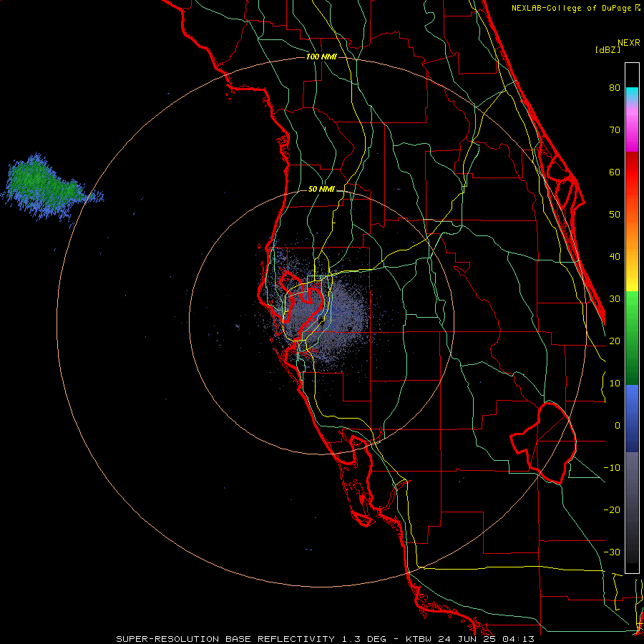The image size is (644, 644).
Task: Click the [dBZ] unit label
Action: pyautogui.click(x=608, y=49)
